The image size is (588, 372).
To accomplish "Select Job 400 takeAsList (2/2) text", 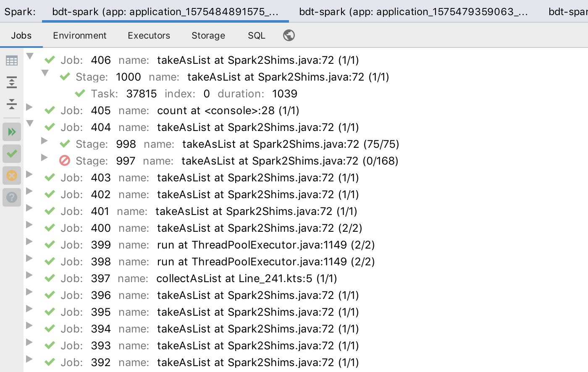I will click(x=260, y=228).
